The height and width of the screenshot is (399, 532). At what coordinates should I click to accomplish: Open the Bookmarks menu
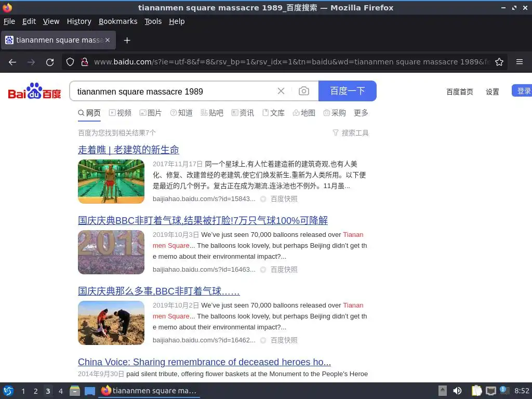pos(118,21)
